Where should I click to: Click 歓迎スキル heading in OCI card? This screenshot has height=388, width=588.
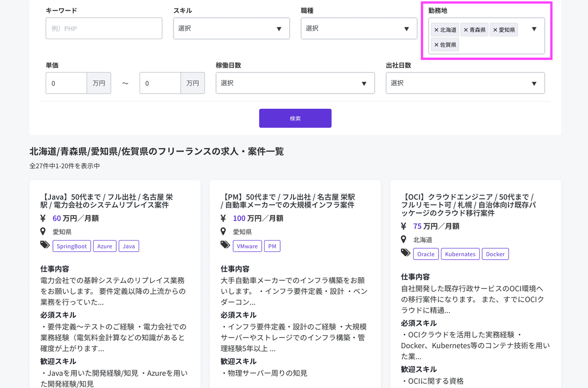pos(418,369)
